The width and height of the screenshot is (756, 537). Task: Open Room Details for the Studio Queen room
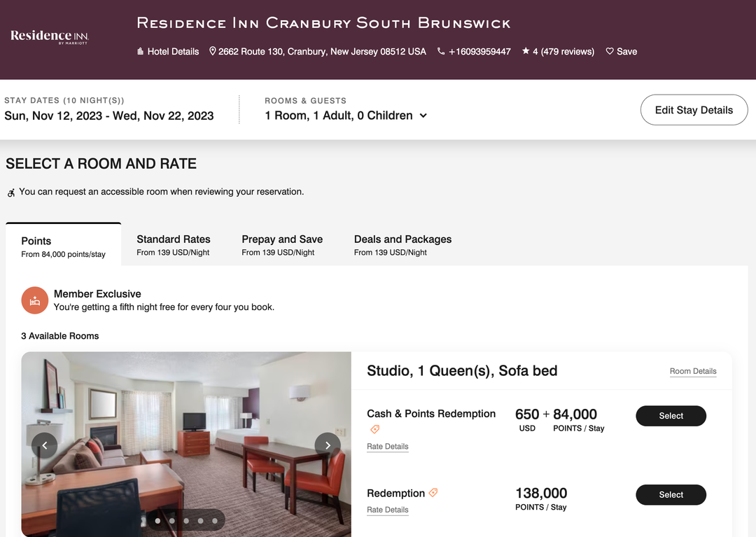pyautogui.click(x=692, y=371)
